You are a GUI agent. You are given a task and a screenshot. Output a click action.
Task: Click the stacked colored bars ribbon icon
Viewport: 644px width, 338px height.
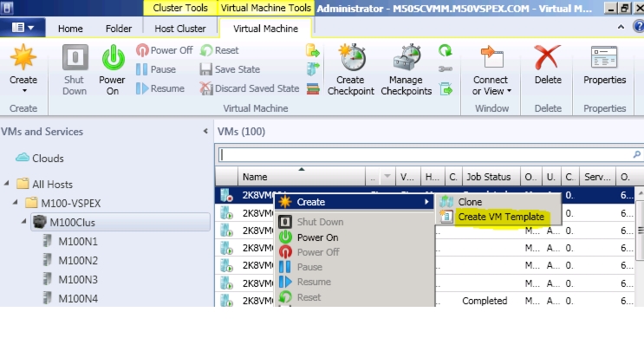click(313, 88)
